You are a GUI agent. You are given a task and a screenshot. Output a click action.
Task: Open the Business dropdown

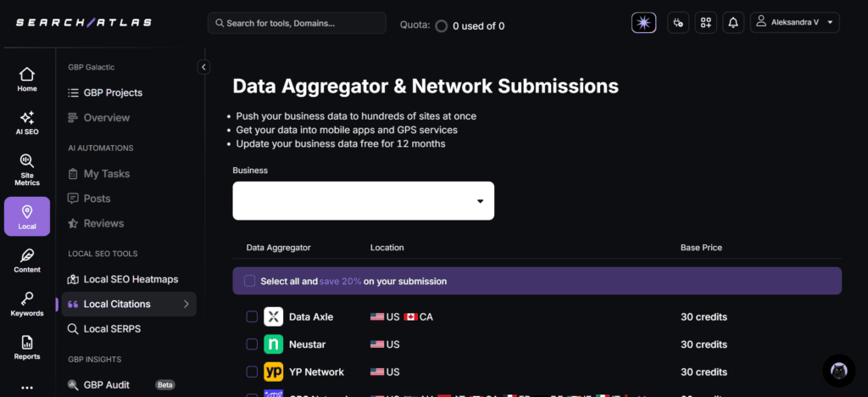(363, 201)
